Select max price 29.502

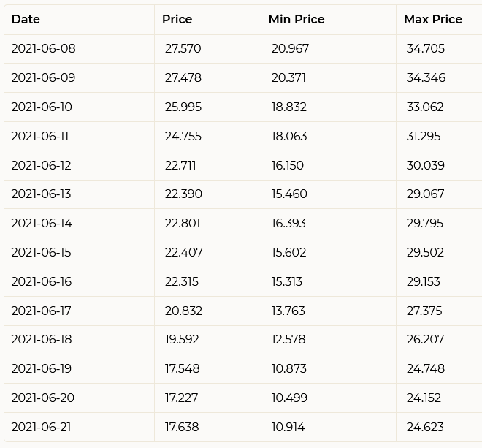[425, 253]
